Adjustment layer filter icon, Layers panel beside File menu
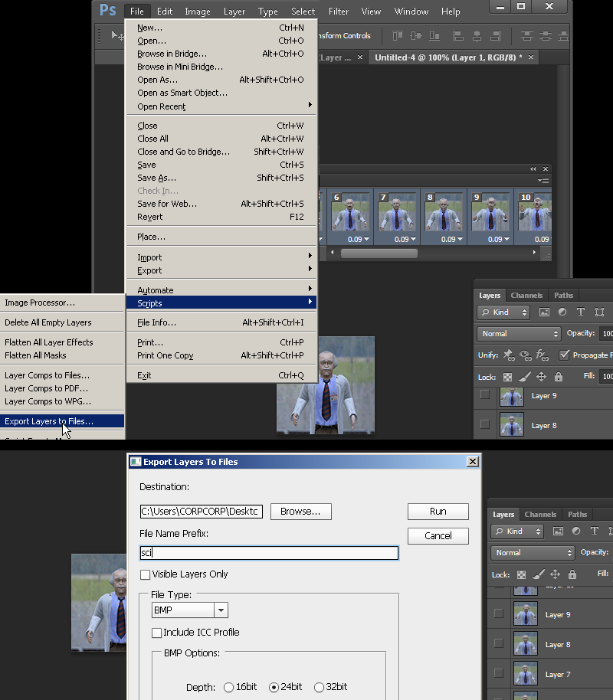 [x=562, y=312]
